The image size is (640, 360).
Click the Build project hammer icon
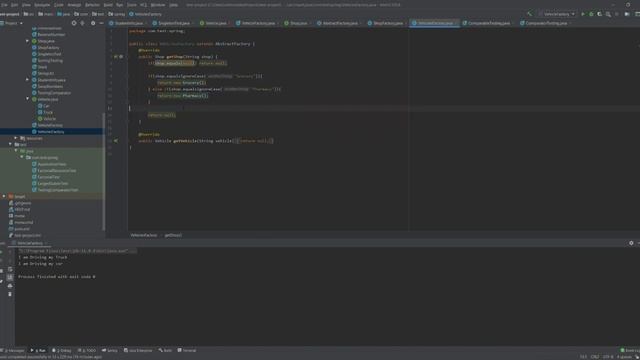[529, 14]
